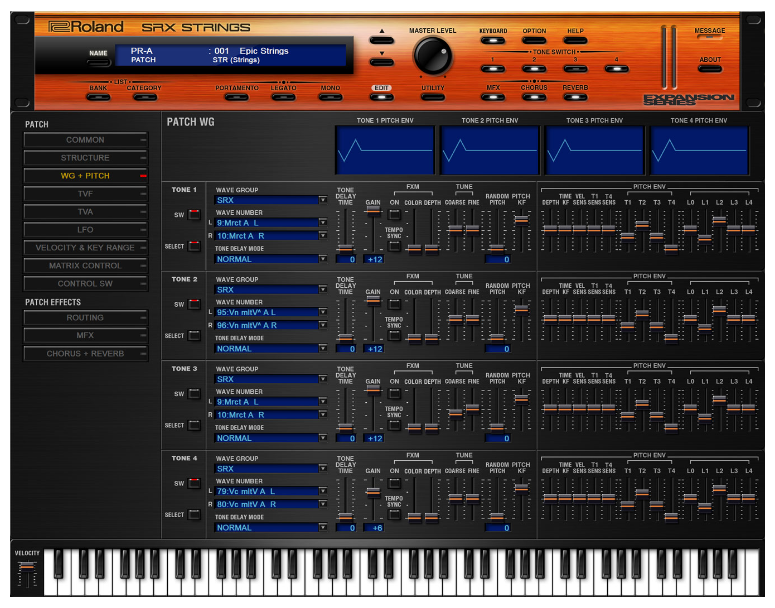
Task: Toggle the EDIT button
Action: pos(382,97)
